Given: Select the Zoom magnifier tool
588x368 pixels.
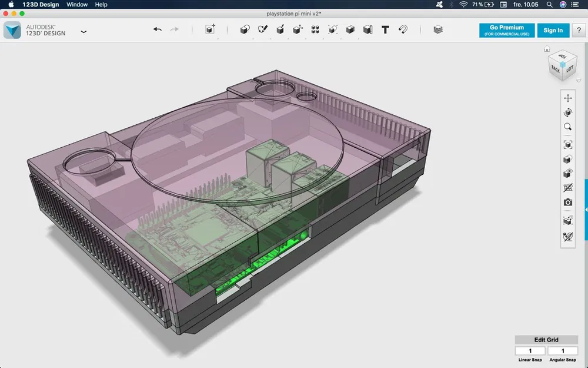Looking at the screenshot, I should click(x=567, y=127).
